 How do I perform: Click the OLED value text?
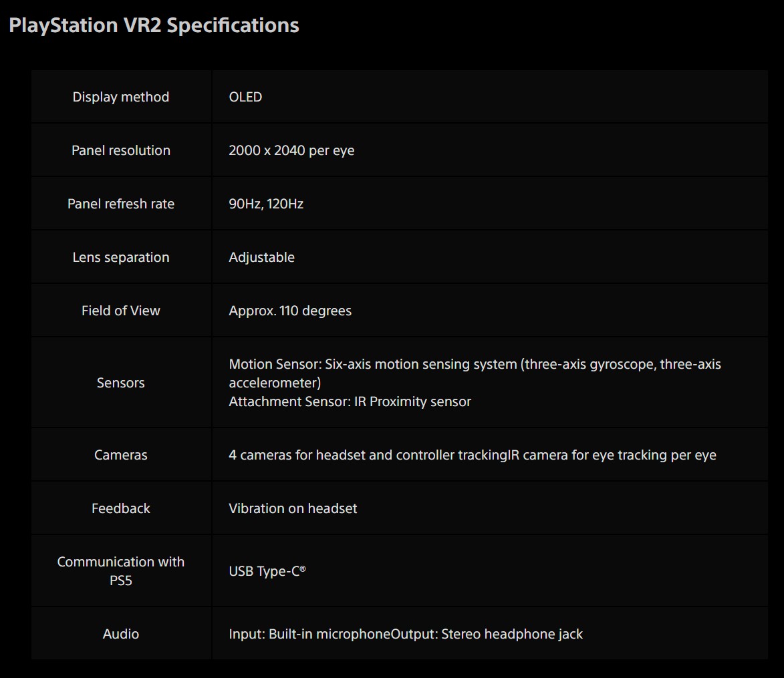(x=245, y=97)
